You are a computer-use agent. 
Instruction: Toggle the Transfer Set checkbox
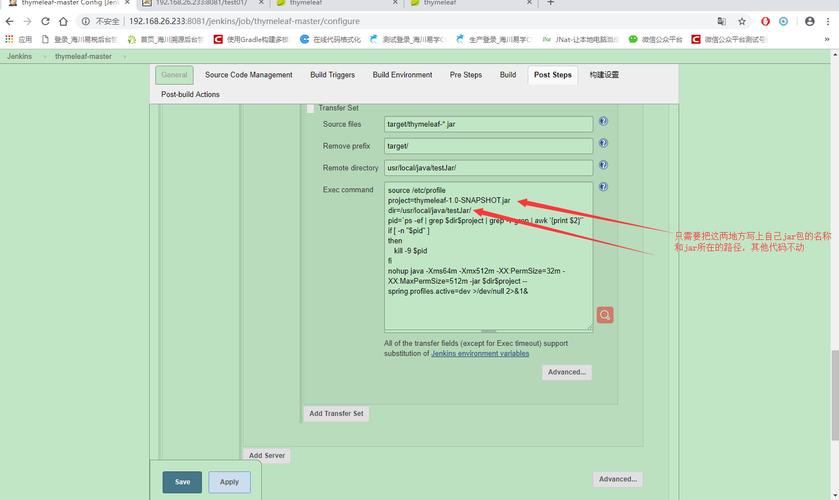coord(310,109)
